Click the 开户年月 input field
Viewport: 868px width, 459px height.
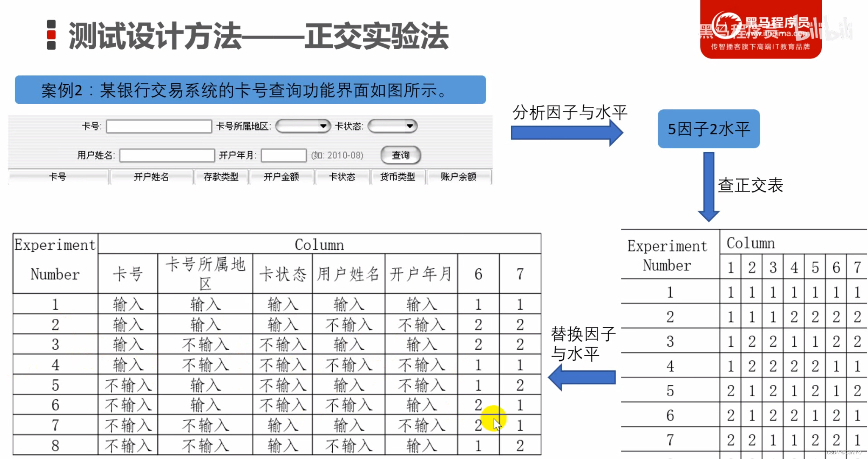(284, 155)
